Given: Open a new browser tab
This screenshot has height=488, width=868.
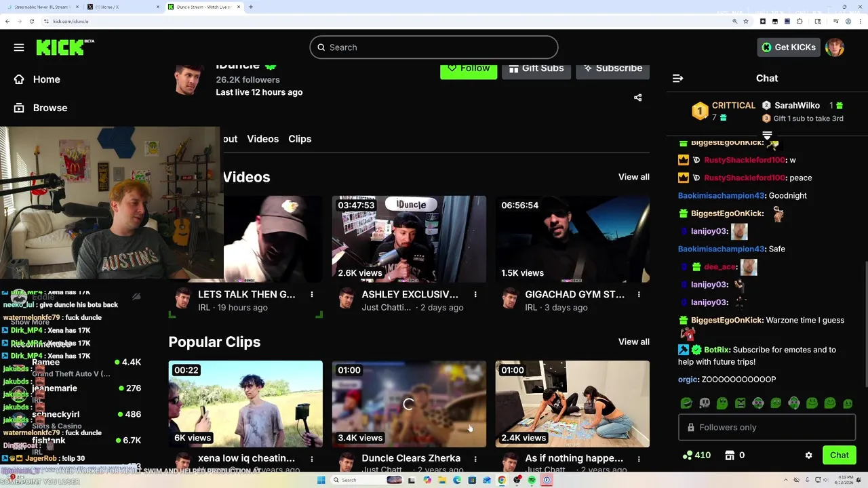Looking at the screenshot, I should tap(251, 7).
